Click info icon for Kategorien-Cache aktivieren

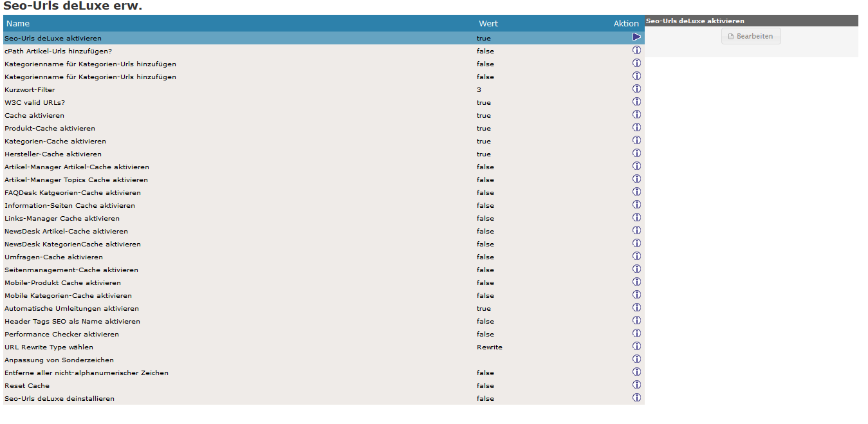[x=636, y=140]
